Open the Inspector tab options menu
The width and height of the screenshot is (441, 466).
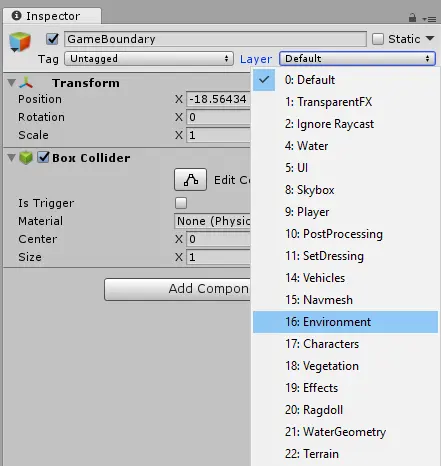(429, 19)
